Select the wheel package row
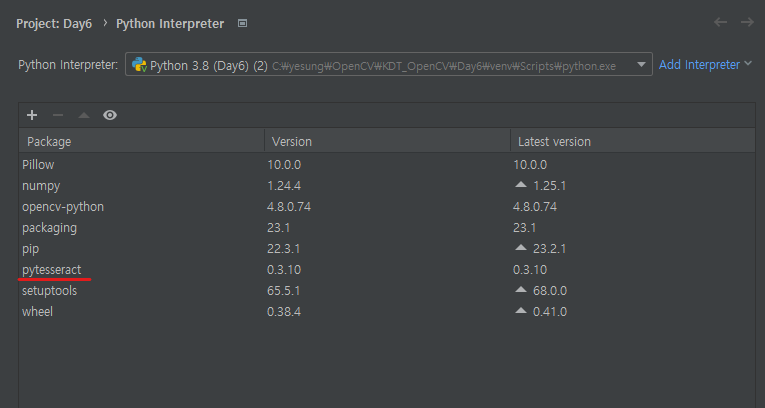The width and height of the screenshot is (765, 408). 387,311
